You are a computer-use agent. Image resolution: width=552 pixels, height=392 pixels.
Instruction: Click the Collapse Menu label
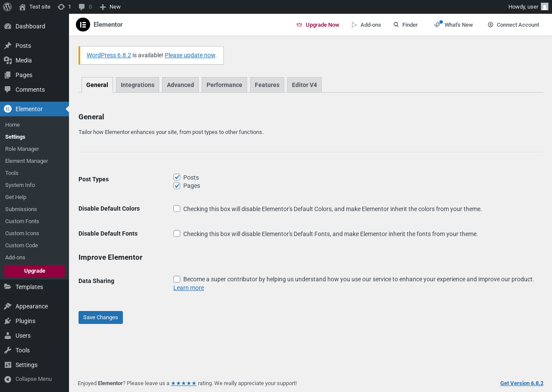34,379
